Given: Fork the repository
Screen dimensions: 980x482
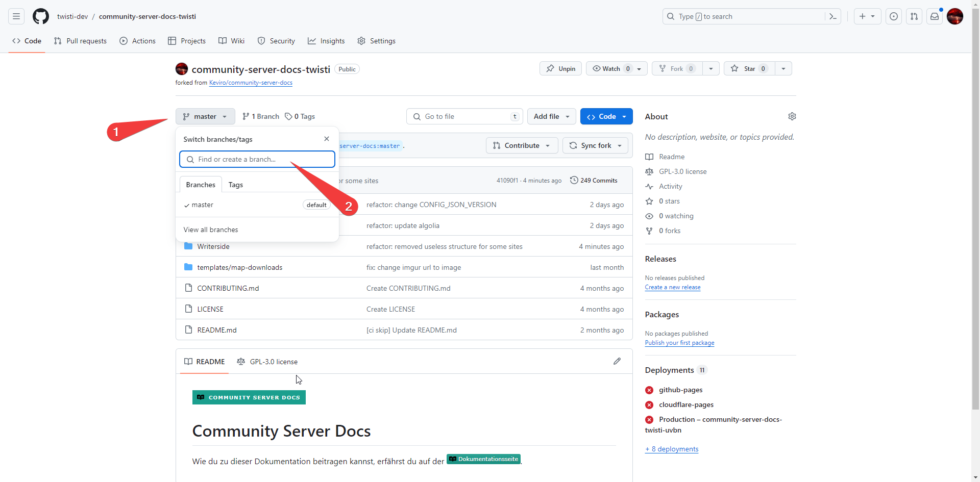Looking at the screenshot, I should 677,68.
